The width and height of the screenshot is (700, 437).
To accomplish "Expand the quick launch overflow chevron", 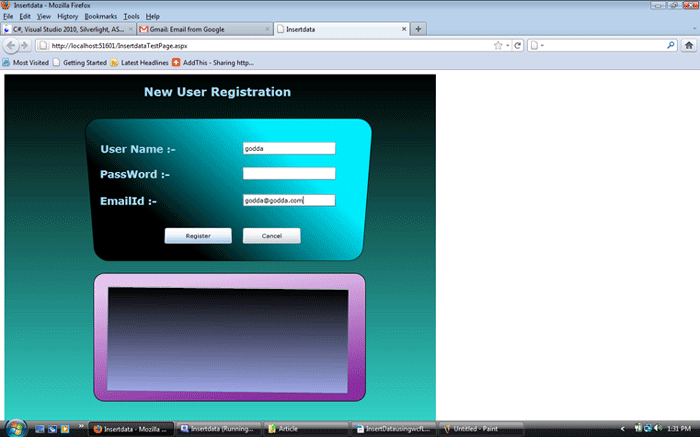I will coord(81,425).
